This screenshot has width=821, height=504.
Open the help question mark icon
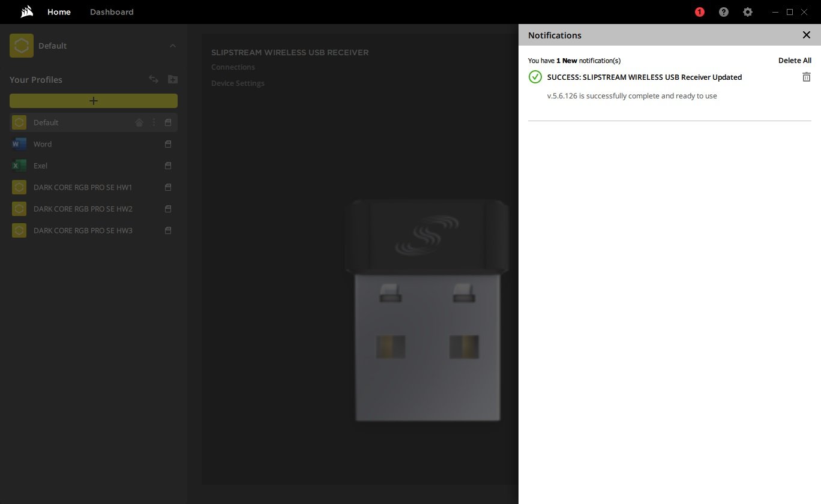[724, 12]
